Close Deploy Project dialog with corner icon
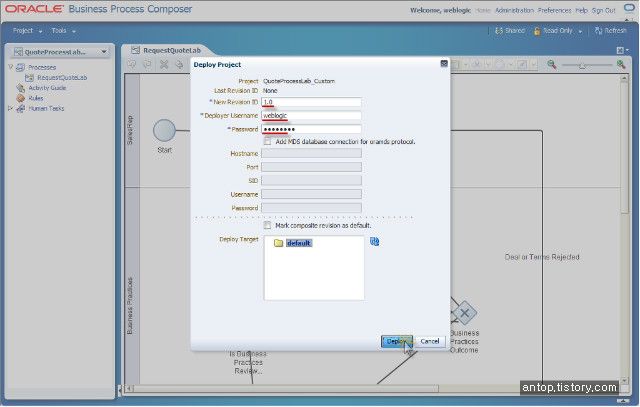Viewport: 640px width, 407px height. coord(444,64)
